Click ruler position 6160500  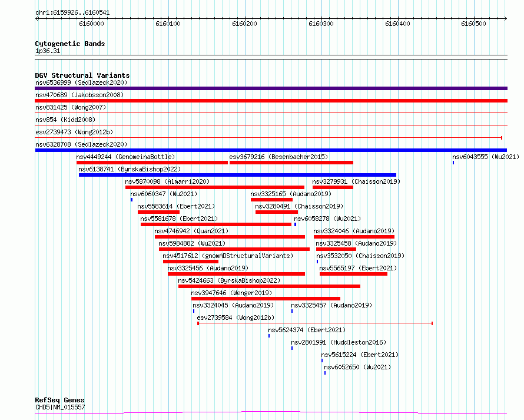pos(473,24)
